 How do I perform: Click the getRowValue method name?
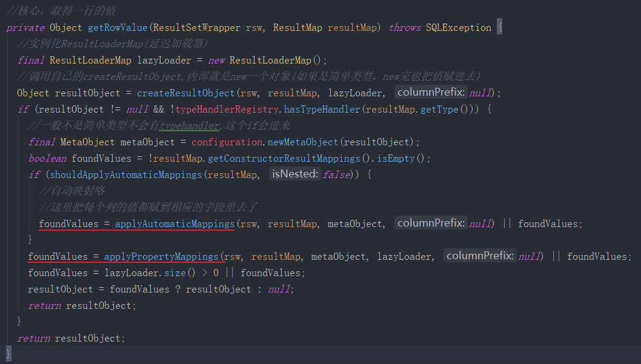pyautogui.click(x=118, y=27)
